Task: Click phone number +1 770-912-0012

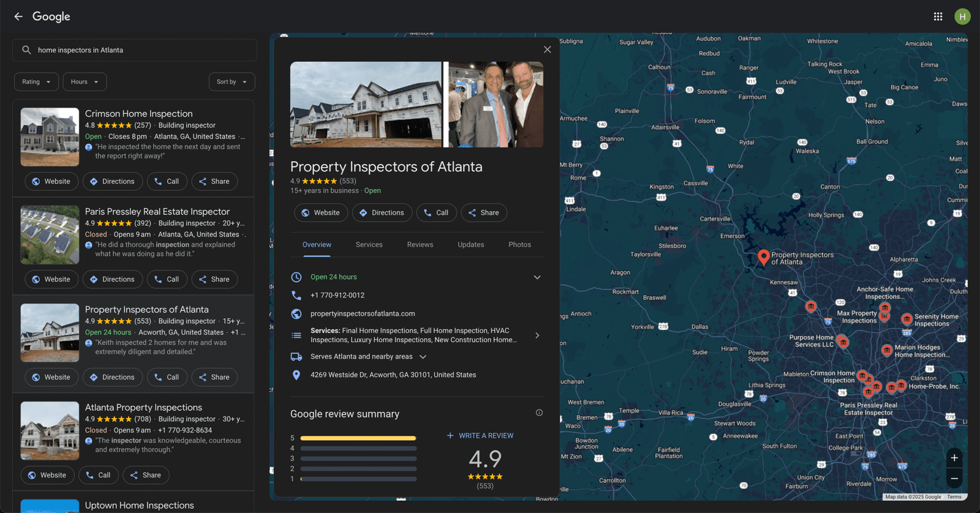Action: tap(337, 295)
